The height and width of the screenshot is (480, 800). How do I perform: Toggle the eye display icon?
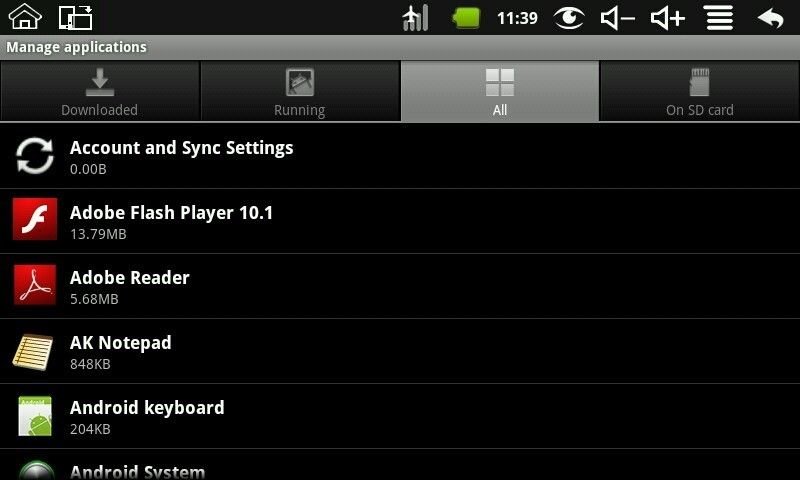click(569, 18)
